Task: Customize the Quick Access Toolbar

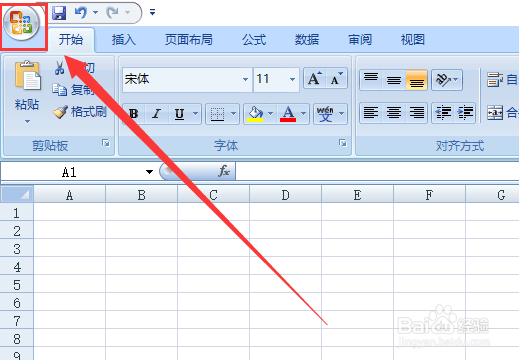Action: coord(152,13)
